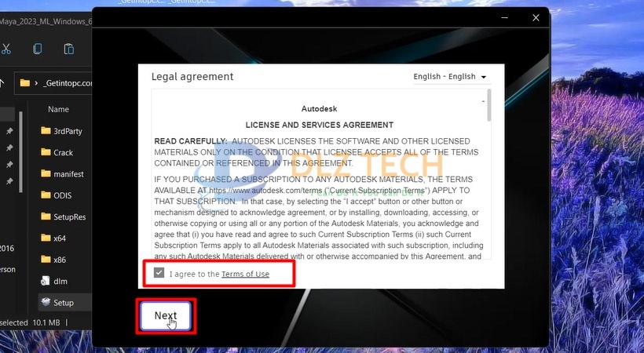Viewport: 644px width, 353px height.
Task: Click the Next button
Action: pyautogui.click(x=166, y=315)
